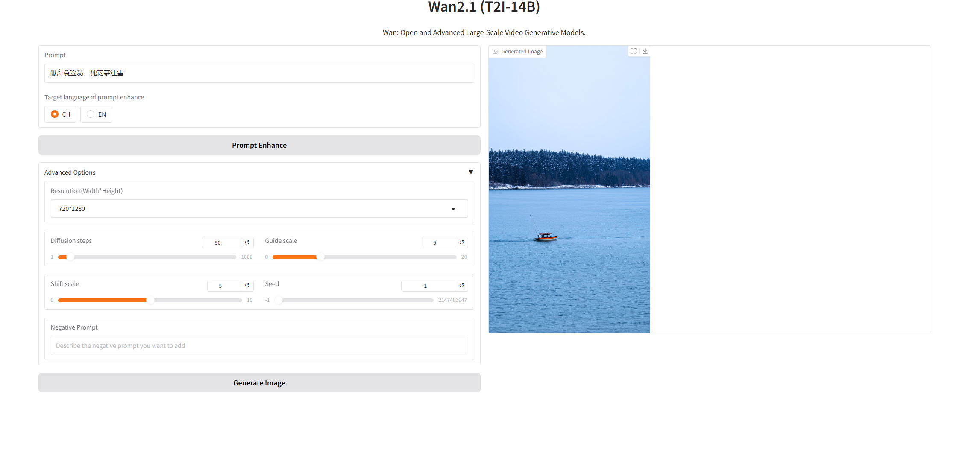This screenshot has width=980, height=461.
Task: Click the dropdown arrow beside 720*1280
Action: coord(453,209)
